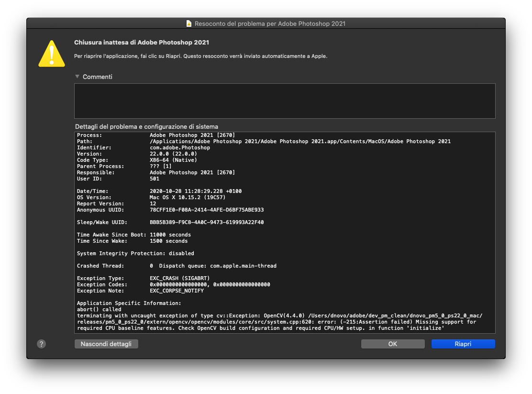
Task: Click the Sleep/Wake UUID value
Action: [207, 223]
